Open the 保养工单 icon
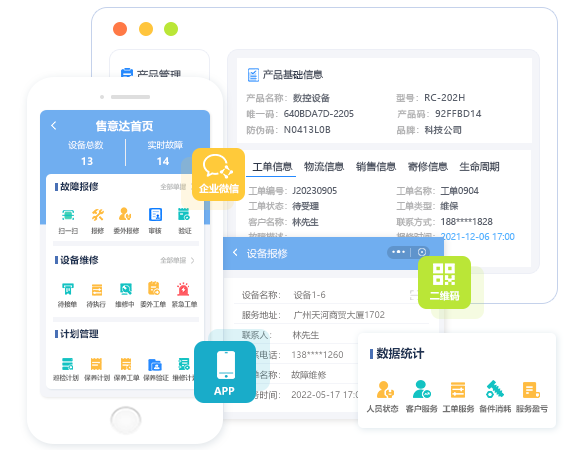 pos(126,364)
